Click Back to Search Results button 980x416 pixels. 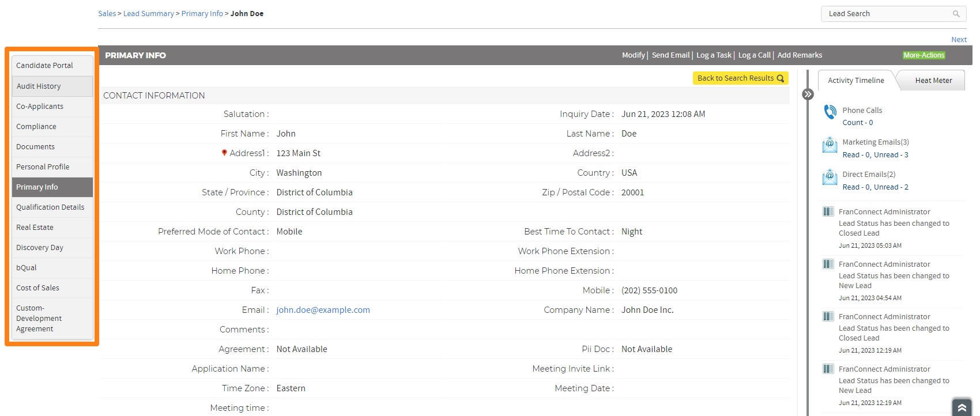click(740, 78)
